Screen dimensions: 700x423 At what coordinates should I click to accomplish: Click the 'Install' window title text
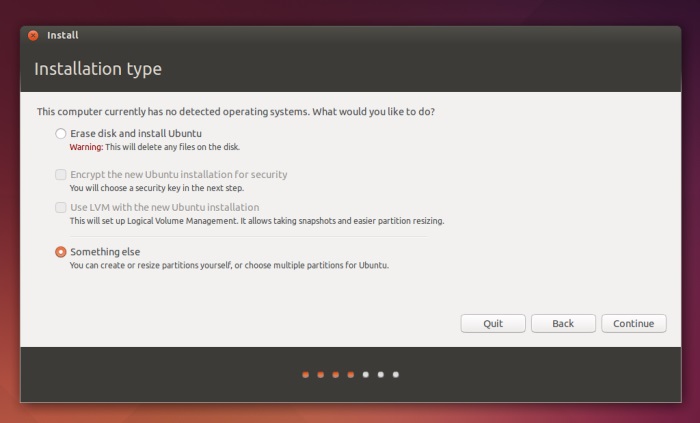pos(62,35)
